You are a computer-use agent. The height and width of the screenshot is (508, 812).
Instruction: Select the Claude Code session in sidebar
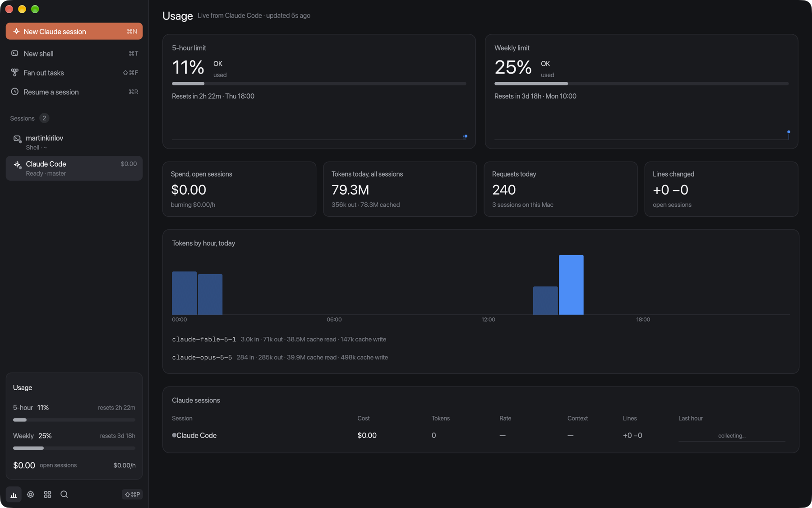pos(74,168)
